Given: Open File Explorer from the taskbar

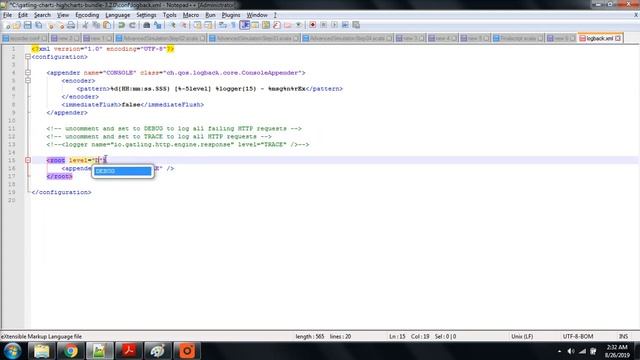Looking at the screenshot, I should pos(42,351).
